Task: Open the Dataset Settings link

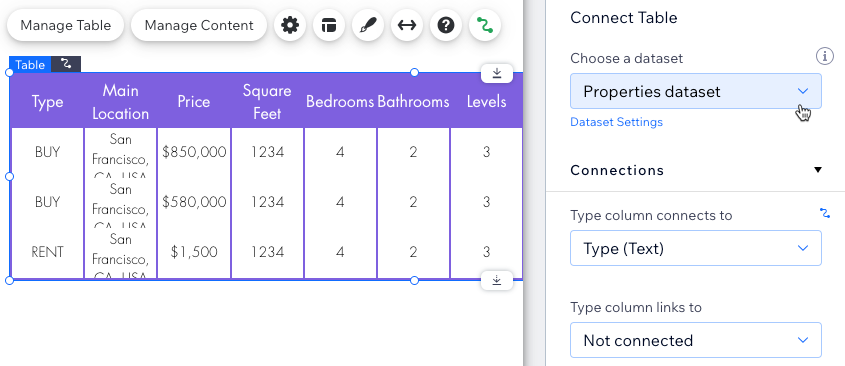Action: (x=617, y=122)
